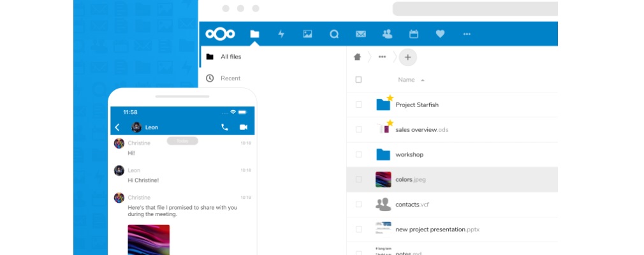
Task: Click the contacts.vcf people icon
Action: pos(383,204)
